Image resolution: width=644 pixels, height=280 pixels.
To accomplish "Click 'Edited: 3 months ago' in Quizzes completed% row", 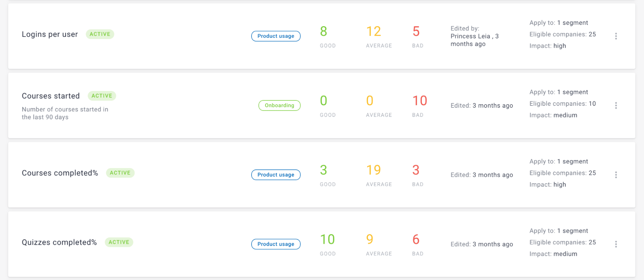I will click(x=482, y=244).
